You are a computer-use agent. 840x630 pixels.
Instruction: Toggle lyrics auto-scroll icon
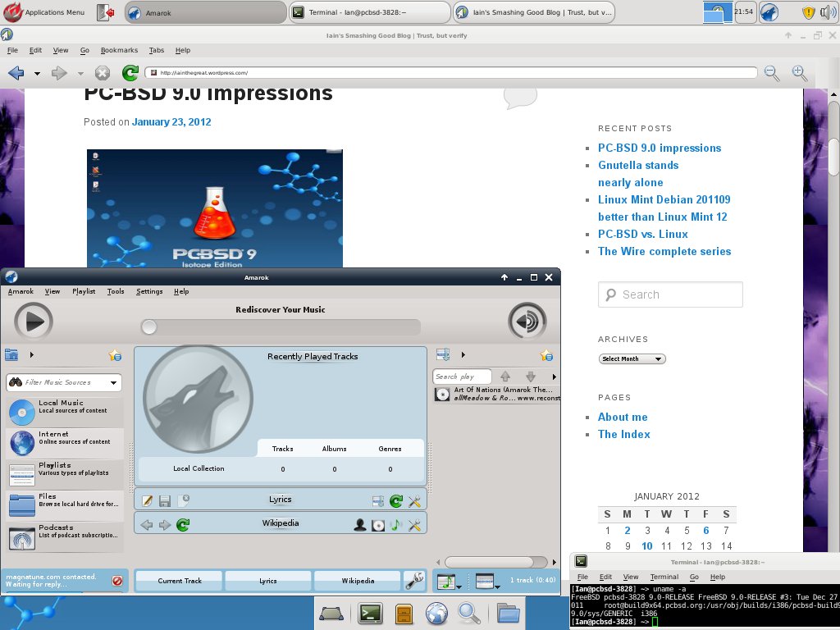click(377, 501)
